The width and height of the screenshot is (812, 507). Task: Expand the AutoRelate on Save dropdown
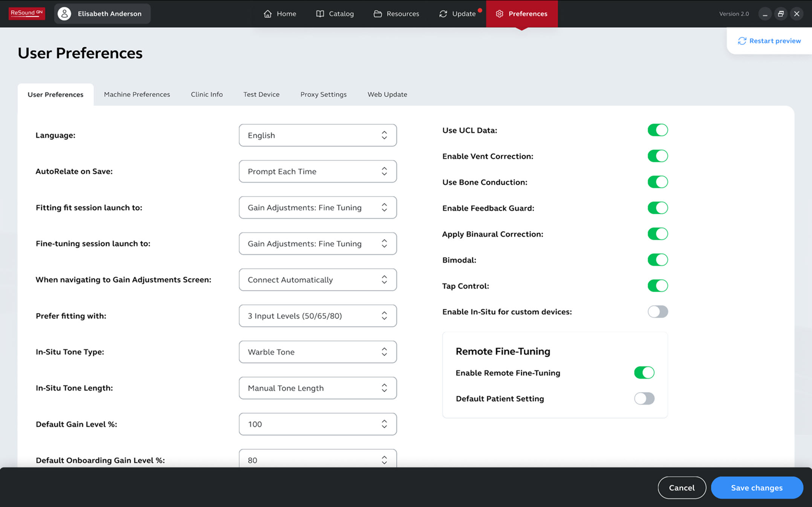(318, 172)
